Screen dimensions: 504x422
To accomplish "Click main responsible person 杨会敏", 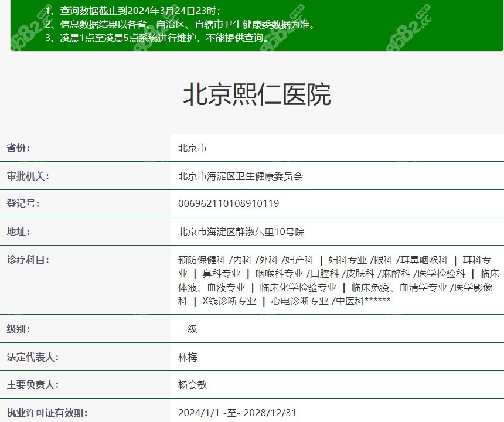I will coord(192,384).
